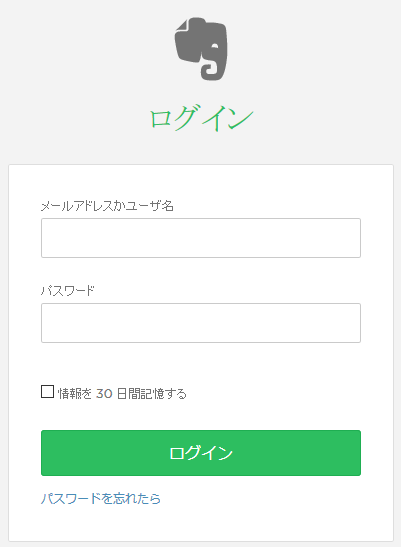The height and width of the screenshot is (547, 401).
Task: Submit with the green ログイン button
Action: [201, 453]
